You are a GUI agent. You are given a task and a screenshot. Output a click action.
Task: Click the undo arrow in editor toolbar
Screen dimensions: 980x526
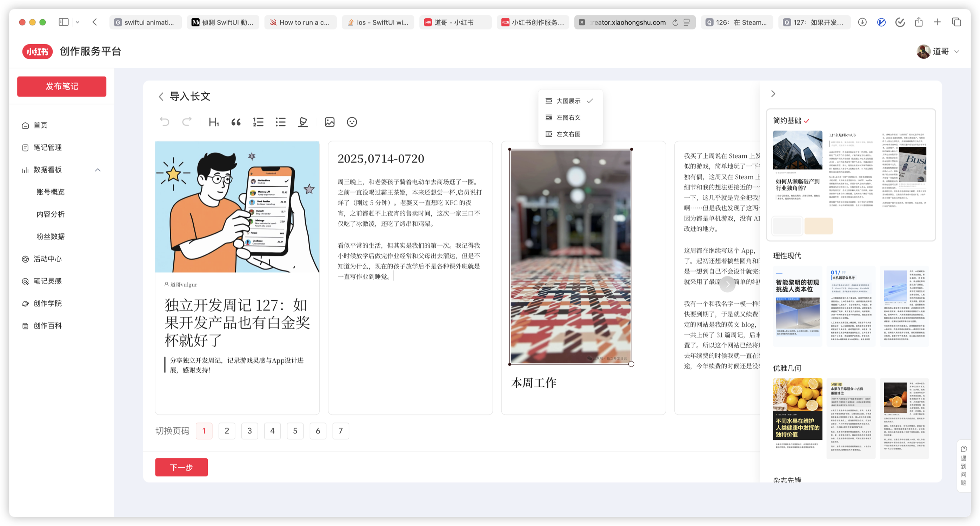164,122
